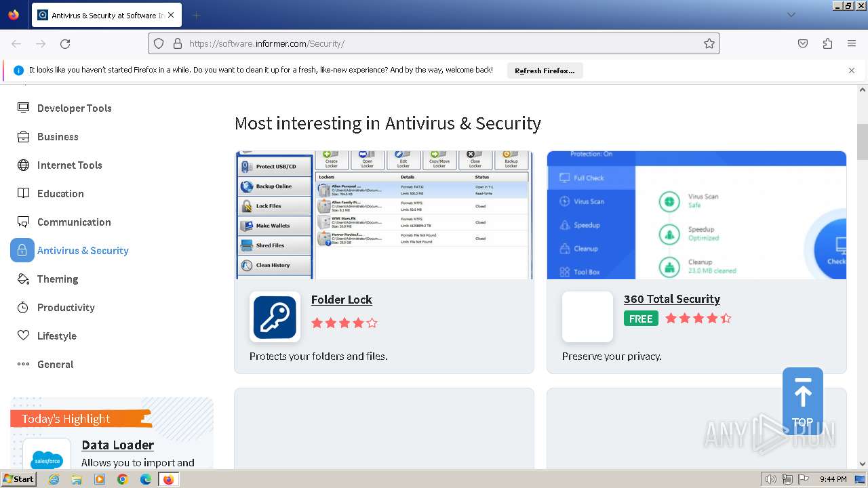Click 360 Total Security star rating
Image resolution: width=868 pixels, height=488 pixels.
point(698,319)
